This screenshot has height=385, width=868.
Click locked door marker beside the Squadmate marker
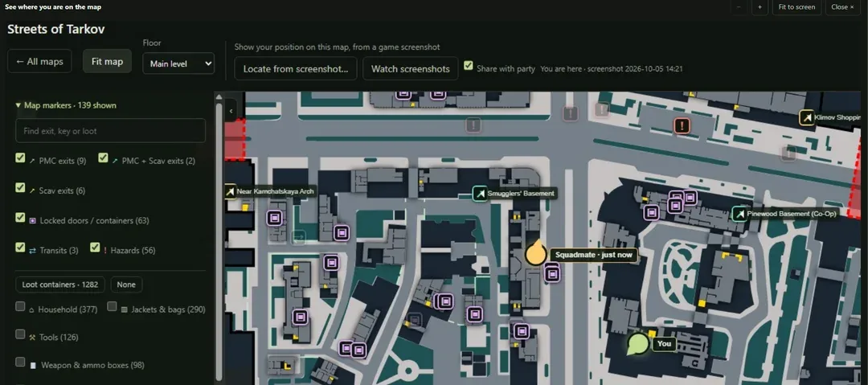pyautogui.click(x=552, y=273)
